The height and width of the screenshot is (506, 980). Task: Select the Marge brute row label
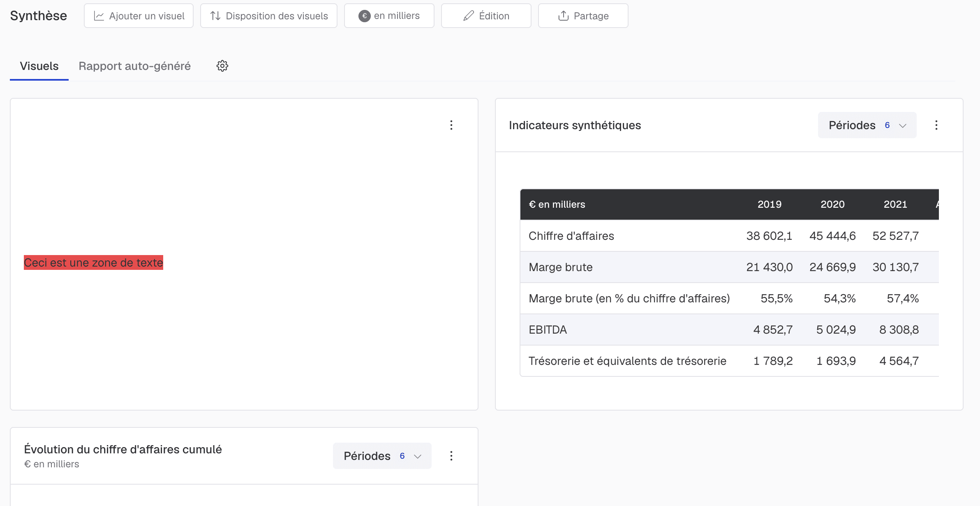click(561, 267)
